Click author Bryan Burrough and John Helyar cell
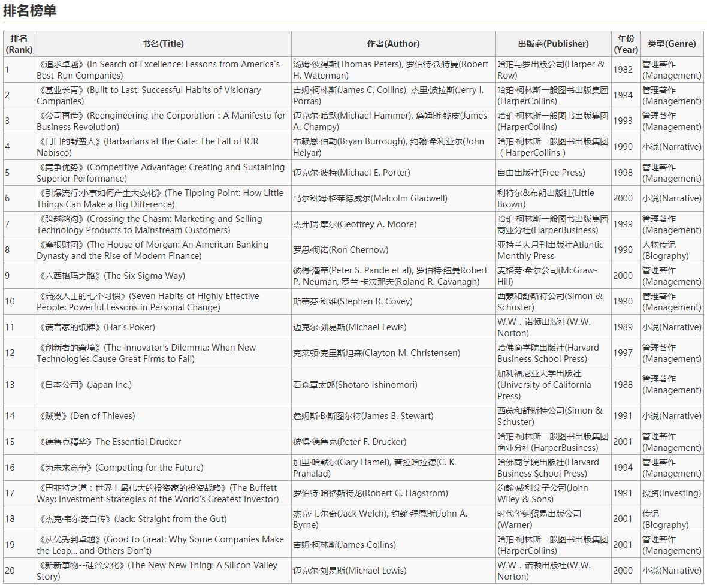707x588 pixels. pyautogui.click(x=393, y=146)
